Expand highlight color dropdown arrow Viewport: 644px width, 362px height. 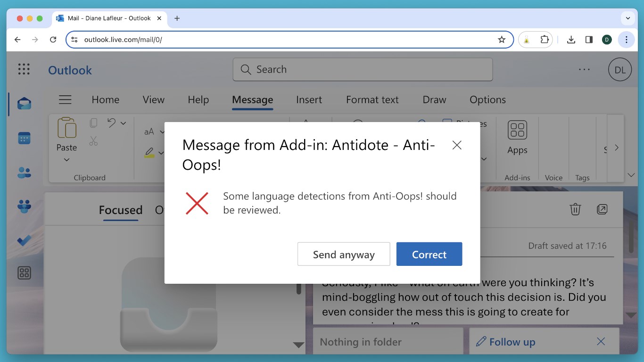(x=161, y=153)
